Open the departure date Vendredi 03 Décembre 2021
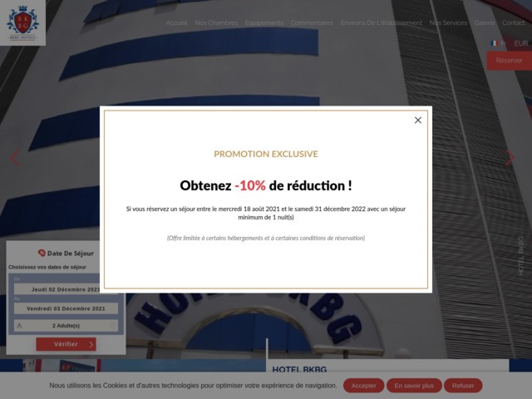The image size is (532, 399). pos(66,308)
